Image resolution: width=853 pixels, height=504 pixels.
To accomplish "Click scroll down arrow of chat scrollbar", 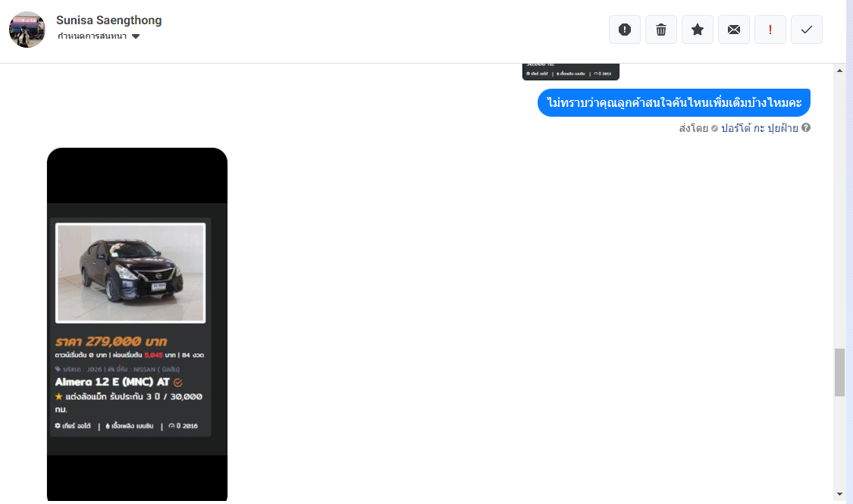I will 839,494.
